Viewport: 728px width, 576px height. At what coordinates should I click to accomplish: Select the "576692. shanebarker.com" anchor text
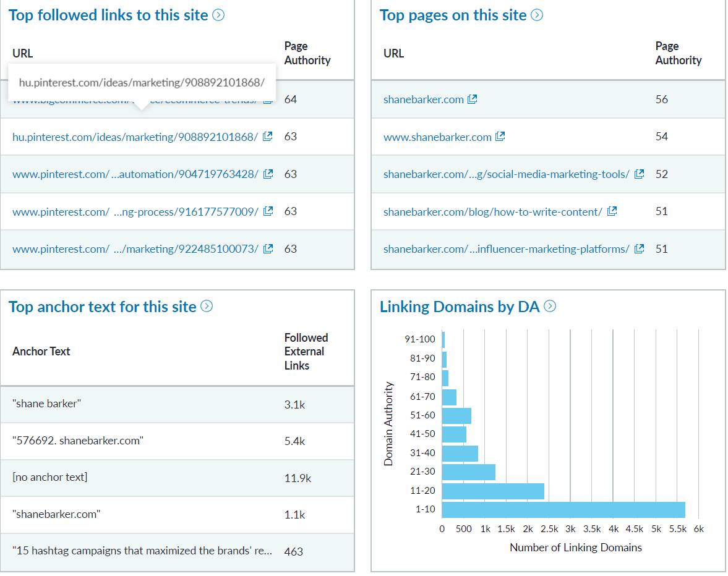point(78,441)
